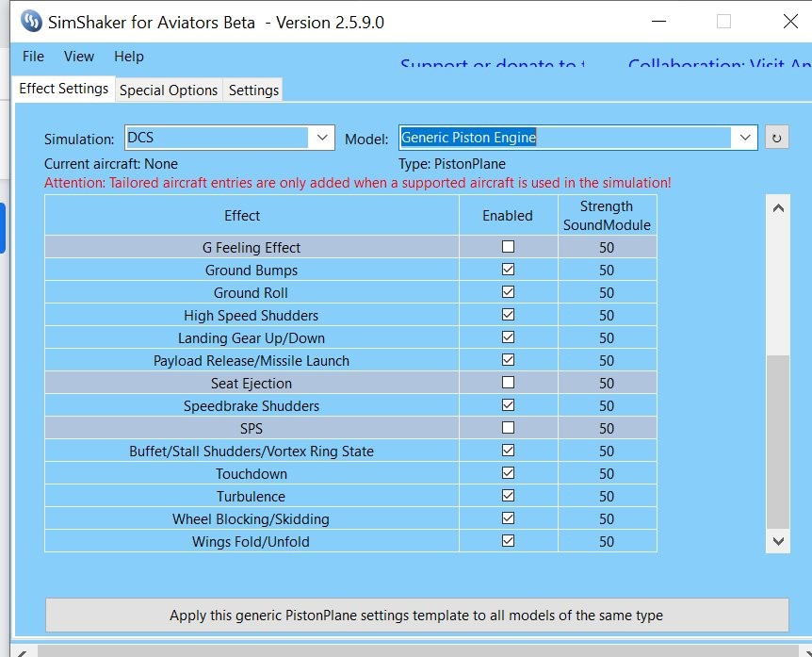Switch to the Effect Settings tab
The image size is (812, 657).
point(64,89)
